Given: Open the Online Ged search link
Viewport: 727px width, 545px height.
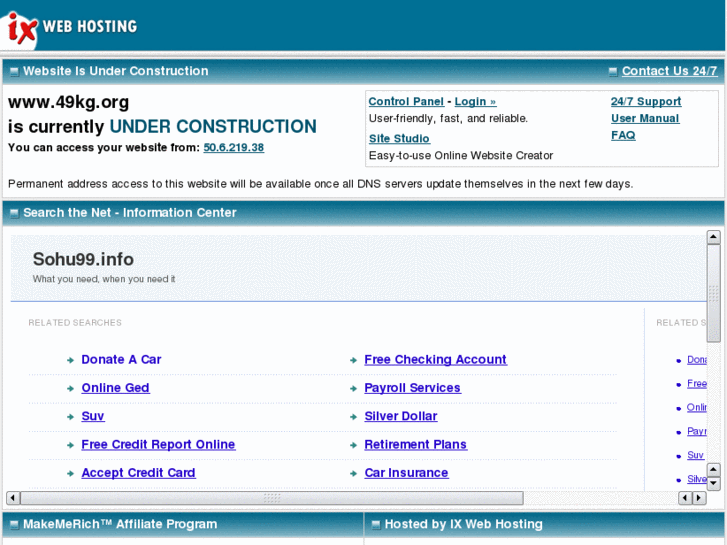Looking at the screenshot, I should [115, 388].
